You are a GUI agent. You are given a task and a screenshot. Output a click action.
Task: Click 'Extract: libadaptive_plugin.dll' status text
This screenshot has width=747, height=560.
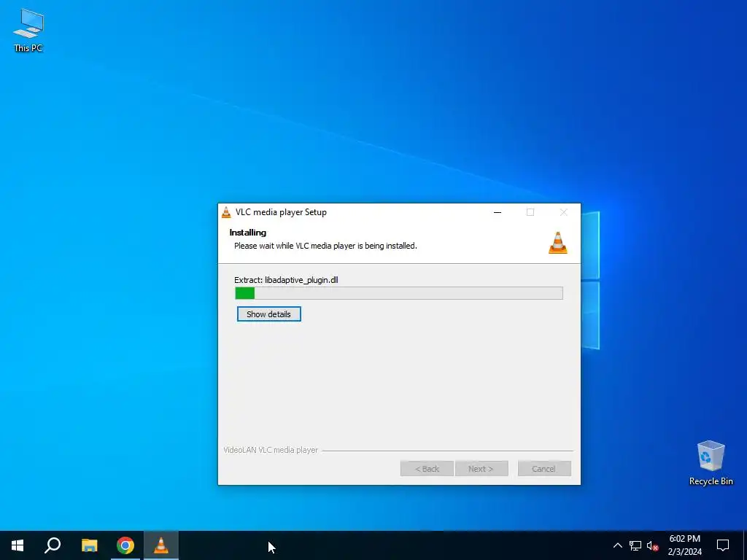(286, 280)
